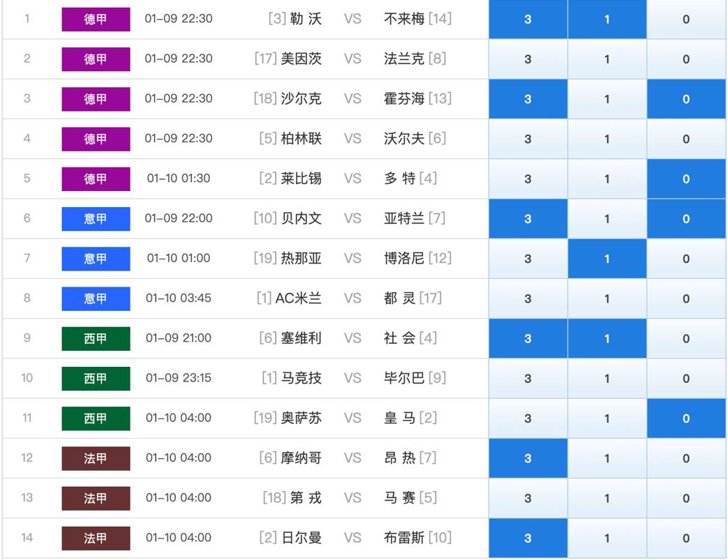This screenshot has width=728, height=560.
Task: Deselect the 0 option for 贝内文 vs 亚特兰
Action: tap(686, 218)
